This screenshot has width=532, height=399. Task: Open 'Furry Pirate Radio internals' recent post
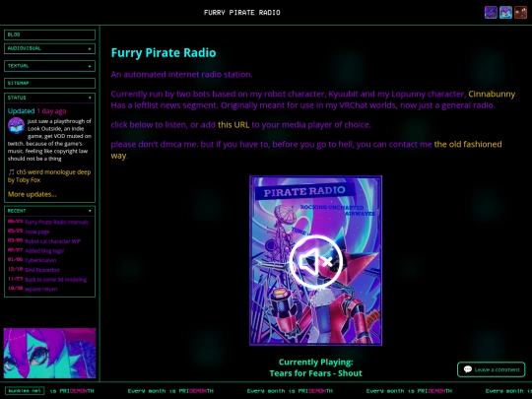pos(57,223)
